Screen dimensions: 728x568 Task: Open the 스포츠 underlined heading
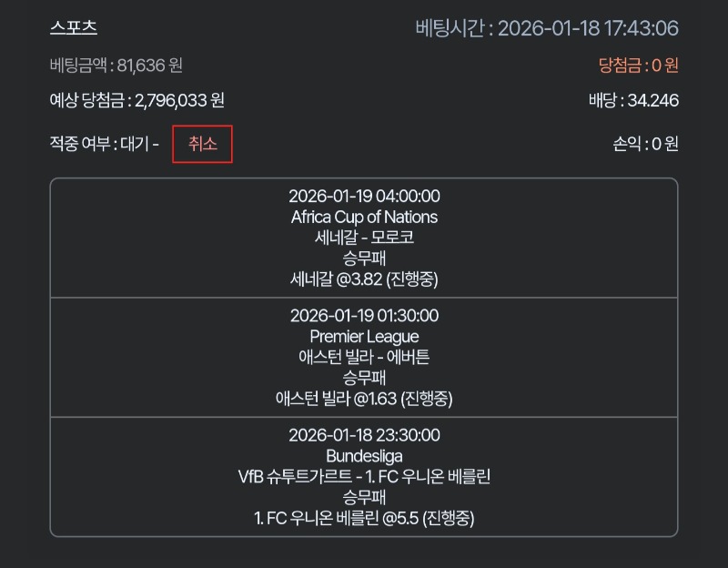click(74, 27)
